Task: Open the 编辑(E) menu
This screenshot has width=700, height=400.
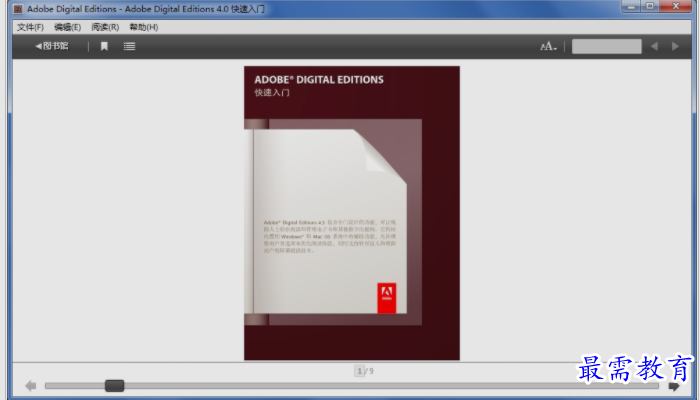Action: point(67,27)
